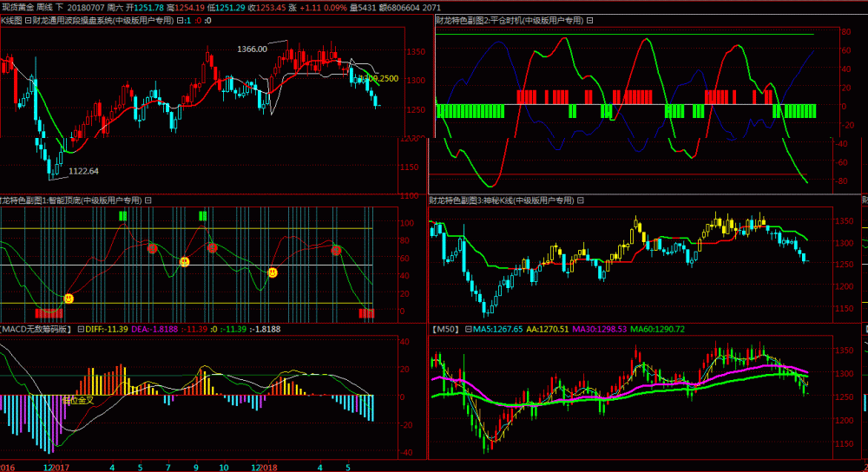Click the red face signal near April 2018
The width and height of the screenshot is (868, 472).
[336, 252]
